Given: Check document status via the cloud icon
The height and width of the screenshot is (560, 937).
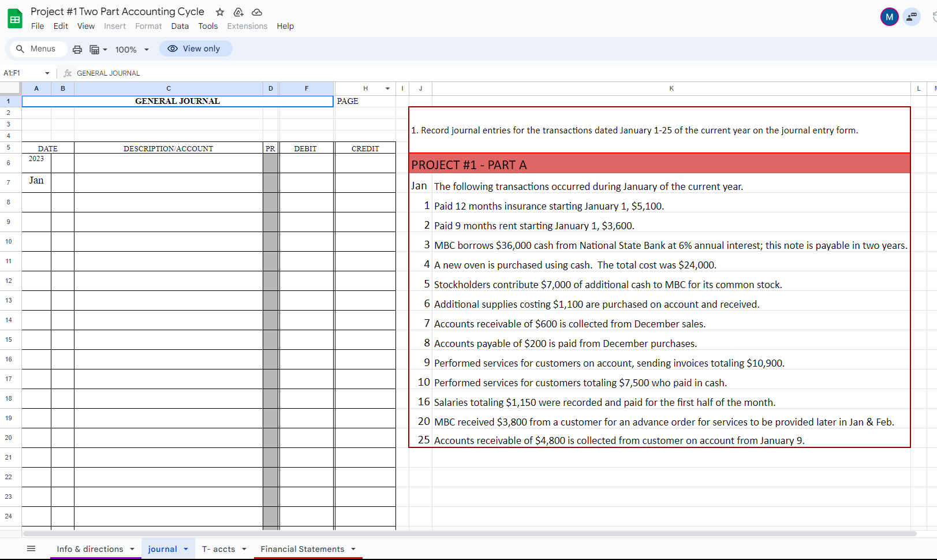Looking at the screenshot, I should point(257,12).
